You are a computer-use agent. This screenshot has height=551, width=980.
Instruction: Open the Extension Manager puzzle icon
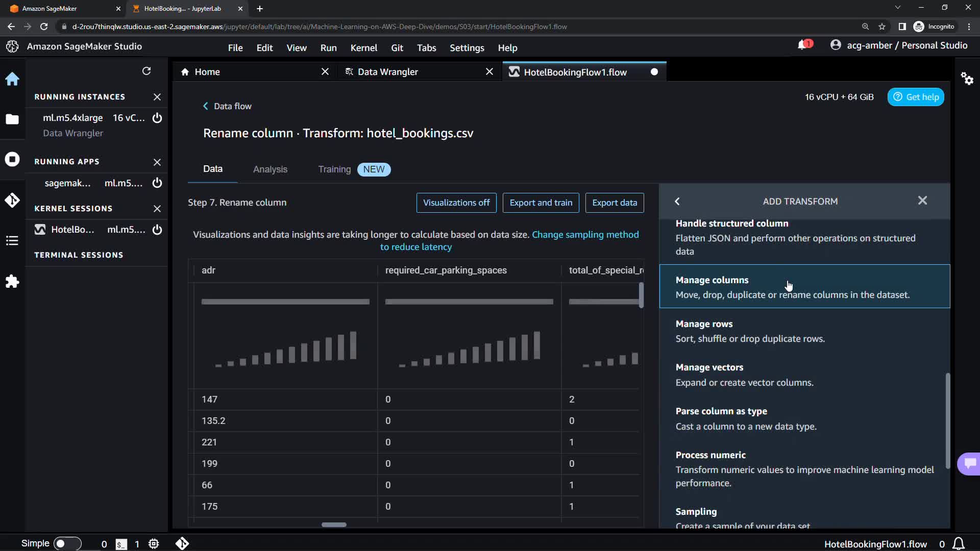tap(12, 282)
